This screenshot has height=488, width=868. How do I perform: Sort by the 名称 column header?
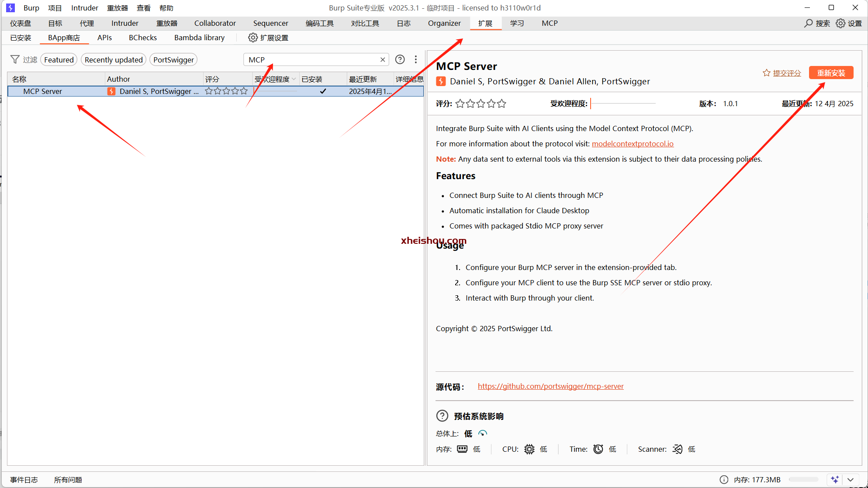(x=56, y=79)
